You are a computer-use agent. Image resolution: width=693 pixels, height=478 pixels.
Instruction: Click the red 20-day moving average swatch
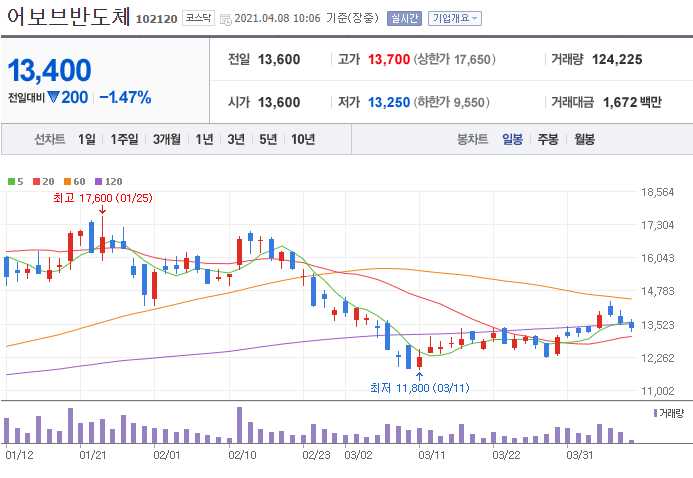[37, 182]
